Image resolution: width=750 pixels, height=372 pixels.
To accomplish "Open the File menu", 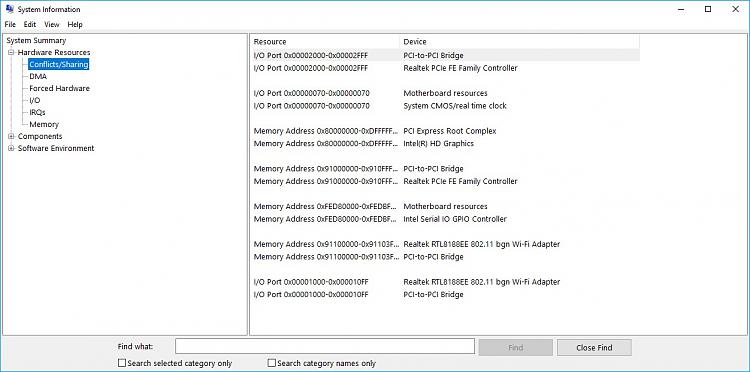I will (x=10, y=24).
